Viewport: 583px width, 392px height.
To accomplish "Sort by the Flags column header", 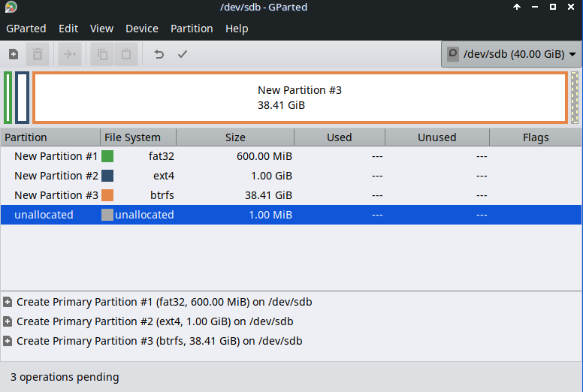I will pyautogui.click(x=536, y=137).
